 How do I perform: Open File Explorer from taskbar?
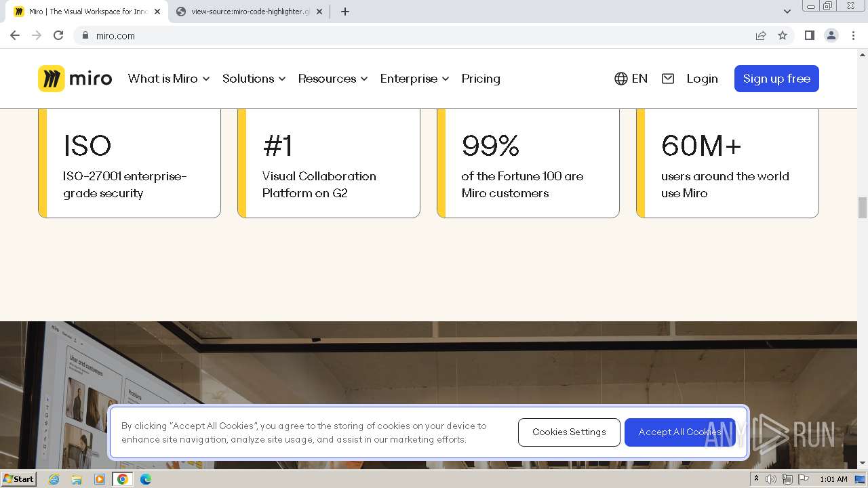[77, 479]
